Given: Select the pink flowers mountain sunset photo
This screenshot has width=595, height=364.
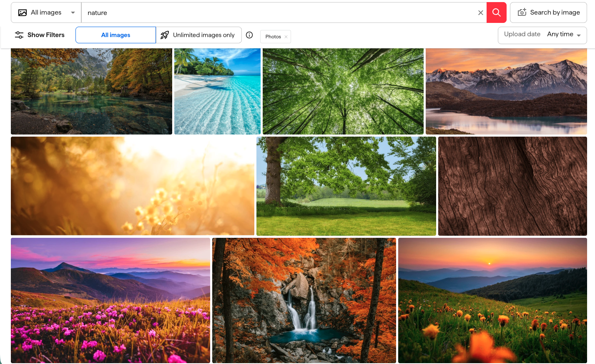Looking at the screenshot, I should pyautogui.click(x=110, y=300).
